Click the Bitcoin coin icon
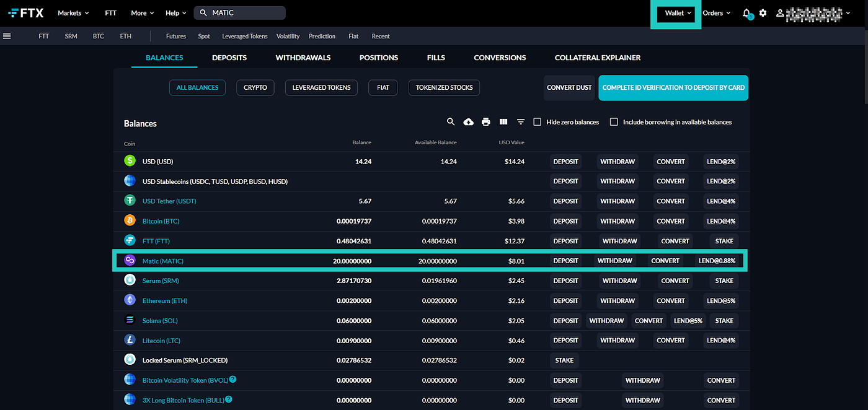Screen dimensions: 868x410 click(x=130, y=220)
